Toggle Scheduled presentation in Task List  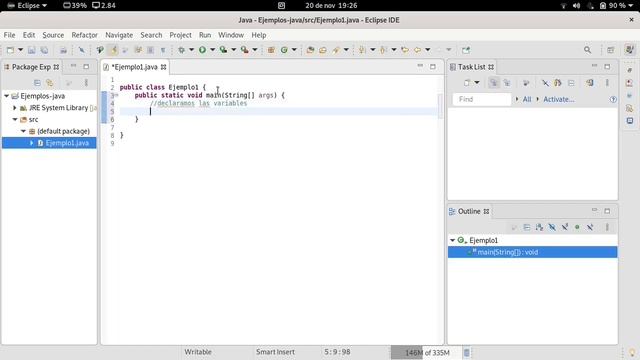[x=507, y=83]
